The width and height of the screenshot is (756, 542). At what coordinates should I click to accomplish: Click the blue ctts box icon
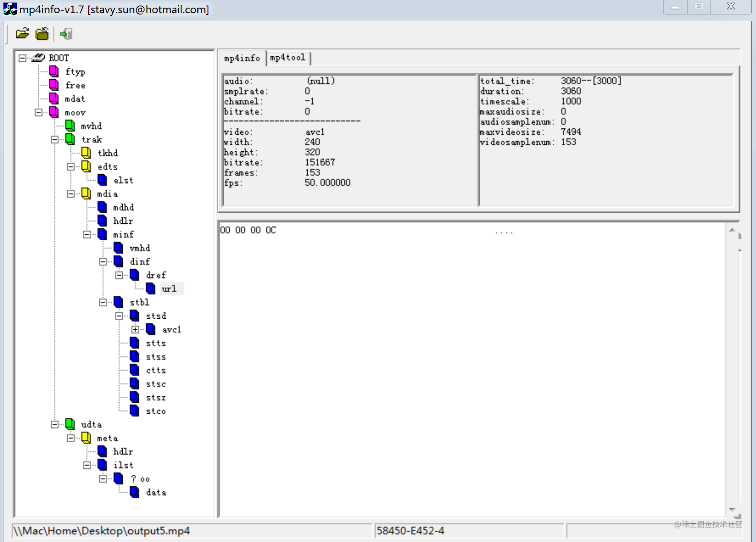[x=135, y=370]
